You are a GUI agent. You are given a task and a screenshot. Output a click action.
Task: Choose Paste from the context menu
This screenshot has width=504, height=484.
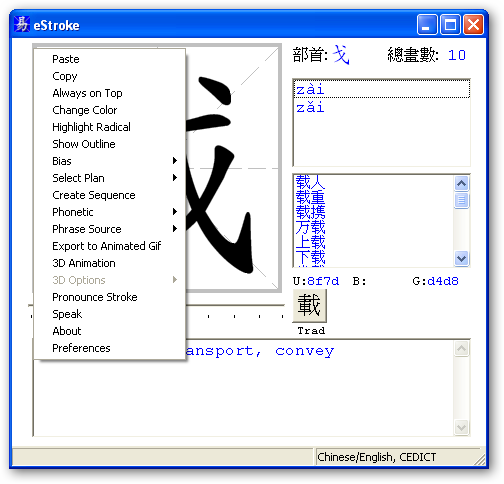(110, 59)
